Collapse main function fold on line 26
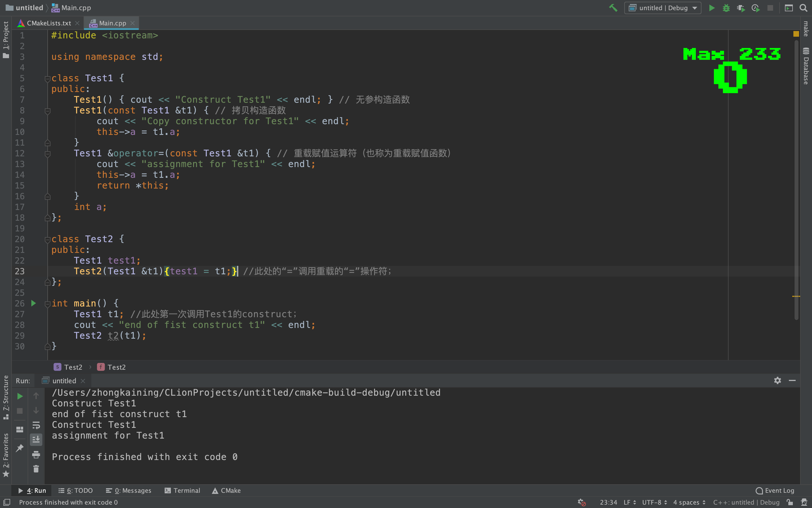Screen dimensions: 812x508 pyautogui.click(x=47, y=304)
